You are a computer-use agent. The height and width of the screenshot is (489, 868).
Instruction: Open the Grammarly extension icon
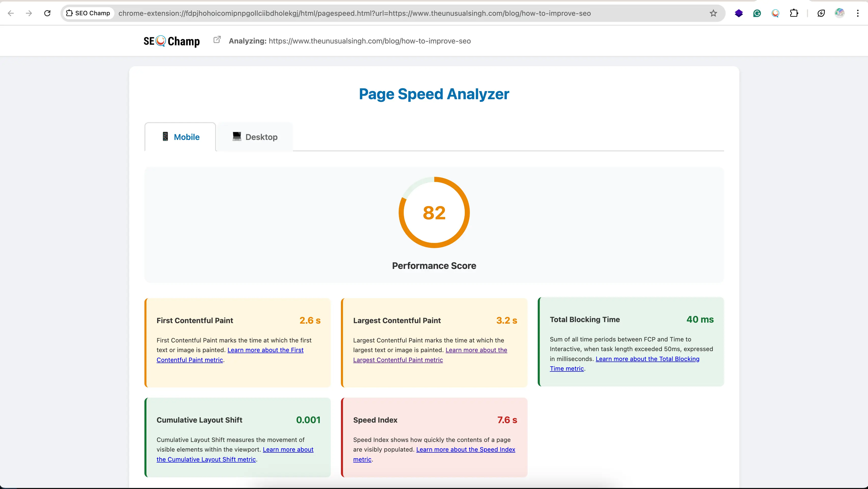(x=757, y=13)
